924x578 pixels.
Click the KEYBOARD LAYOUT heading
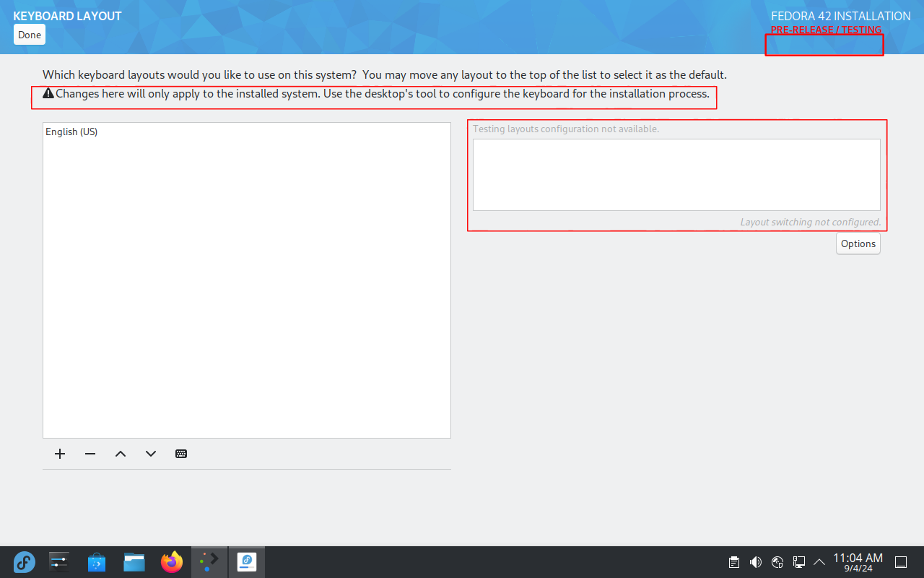pyautogui.click(x=67, y=16)
